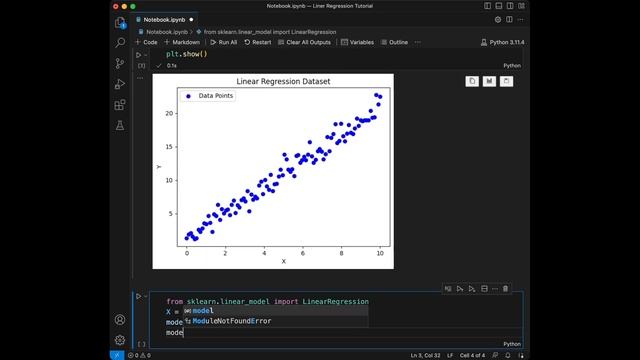Open the Accounts menu icon
The image size is (640, 360).
(x=120, y=320)
